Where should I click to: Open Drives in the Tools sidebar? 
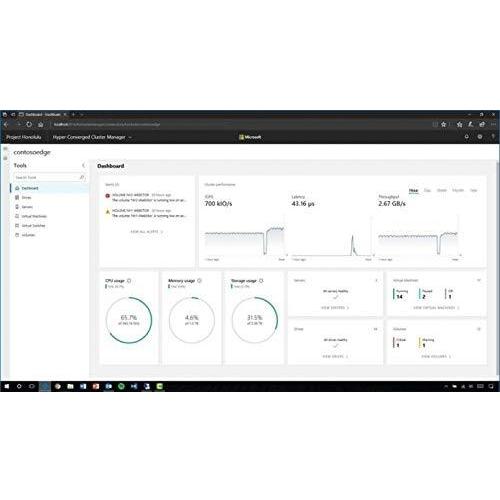coord(26,198)
